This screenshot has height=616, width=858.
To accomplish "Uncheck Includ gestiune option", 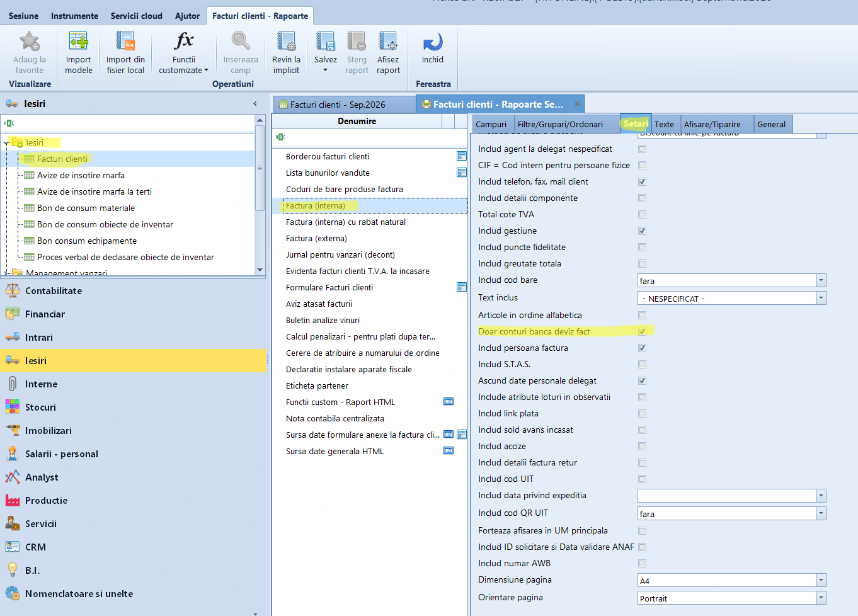I will 642,231.
